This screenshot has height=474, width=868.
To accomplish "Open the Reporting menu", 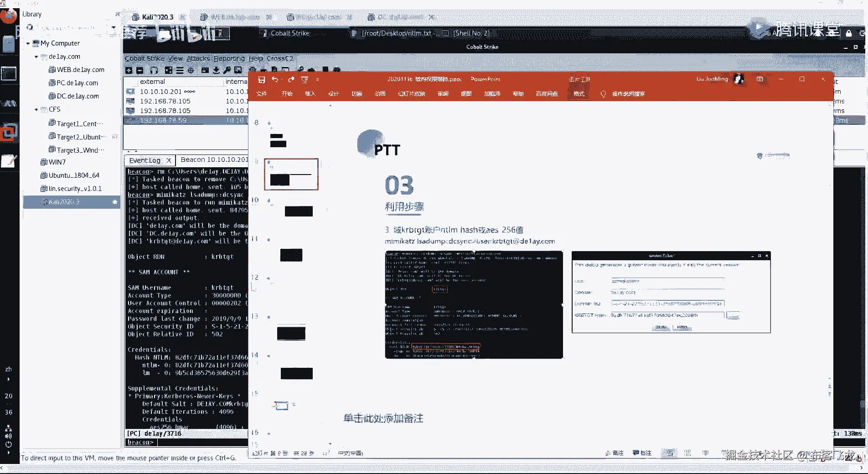I will 229,58.
